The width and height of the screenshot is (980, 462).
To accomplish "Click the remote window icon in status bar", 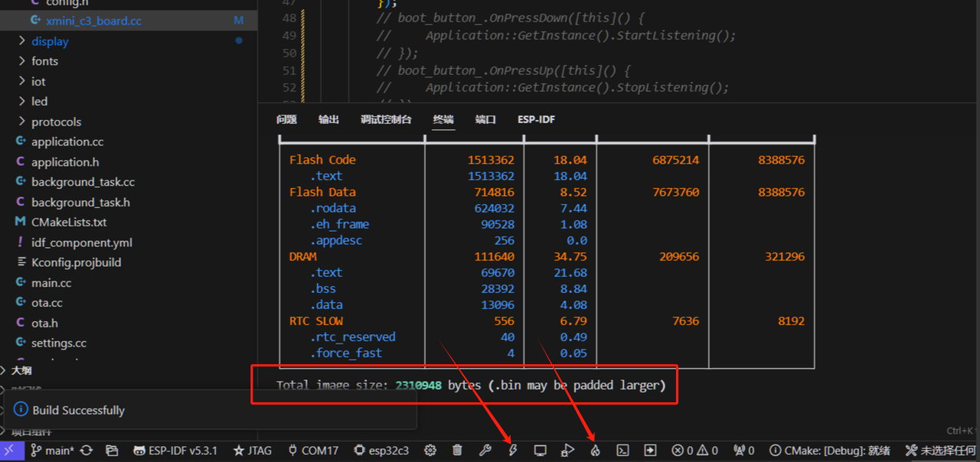I will coord(11,451).
